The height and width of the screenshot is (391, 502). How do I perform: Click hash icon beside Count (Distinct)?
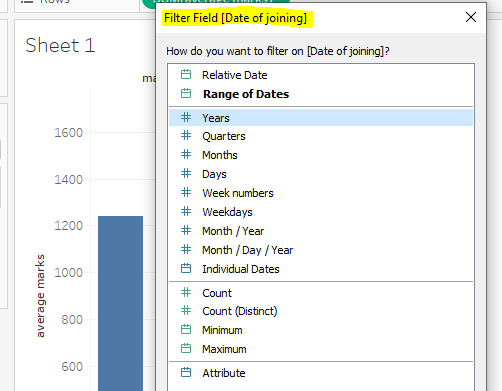point(186,310)
